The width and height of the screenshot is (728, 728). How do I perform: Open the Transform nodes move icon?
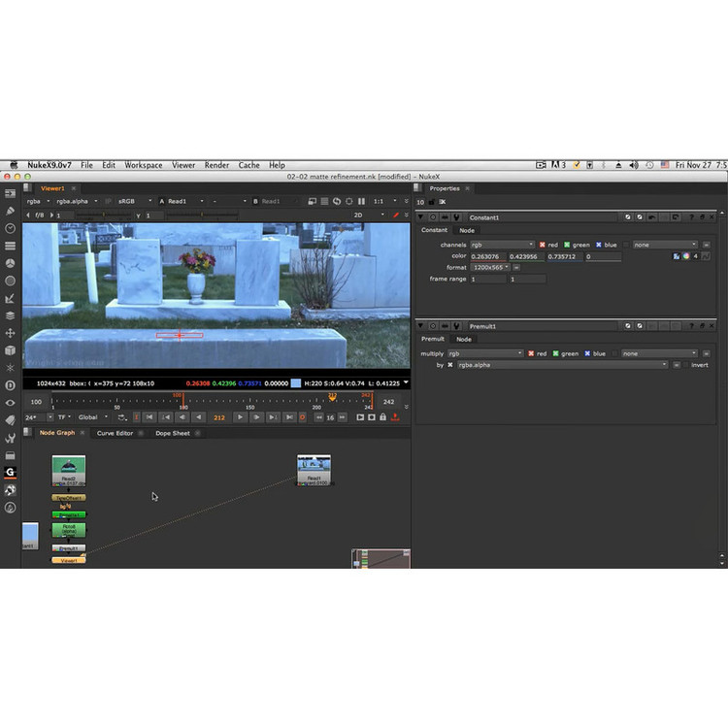(10, 333)
